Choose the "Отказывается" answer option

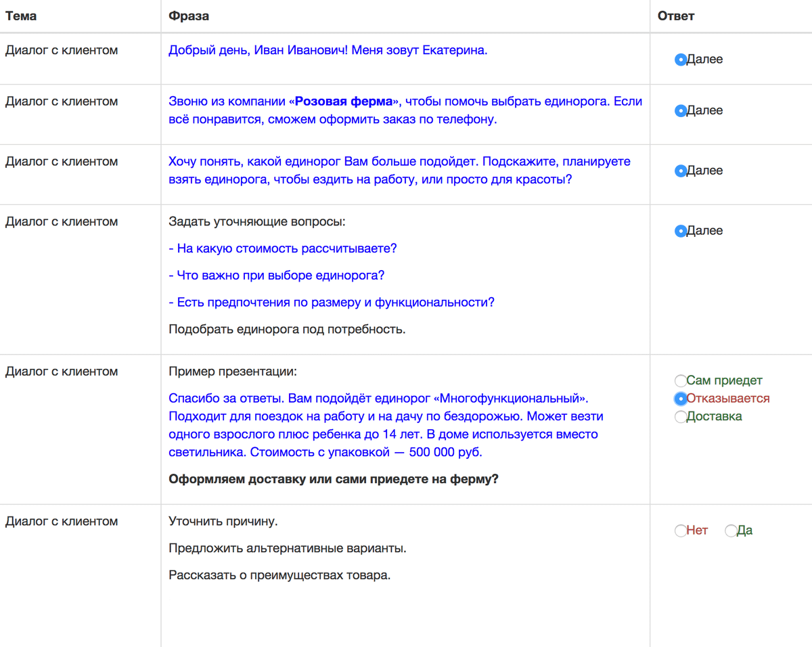pyautogui.click(x=681, y=399)
